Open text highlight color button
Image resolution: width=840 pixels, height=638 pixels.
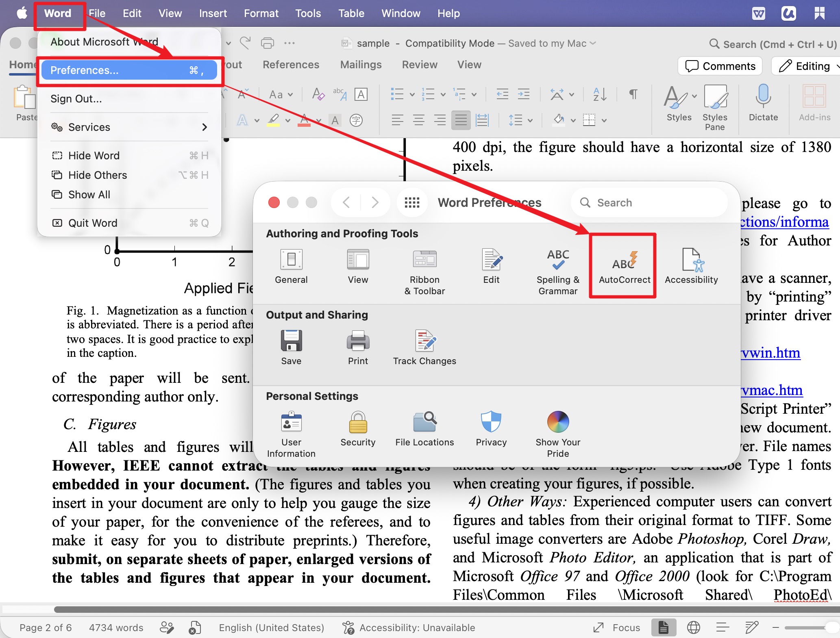(x=273, y=120)
